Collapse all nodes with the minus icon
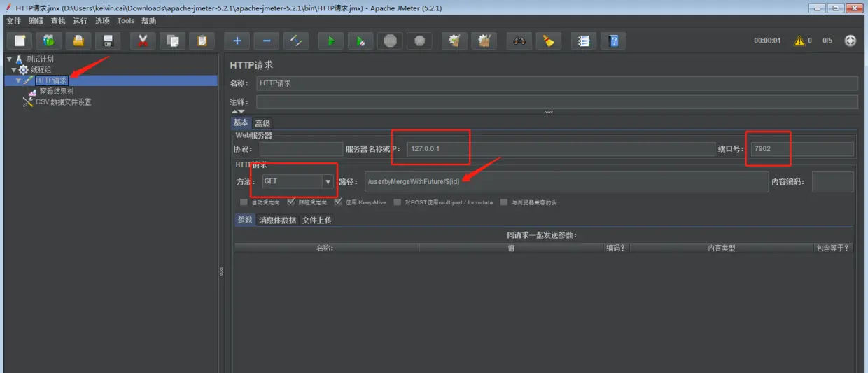Screen dimensions: 868x373 click(267, 41)
